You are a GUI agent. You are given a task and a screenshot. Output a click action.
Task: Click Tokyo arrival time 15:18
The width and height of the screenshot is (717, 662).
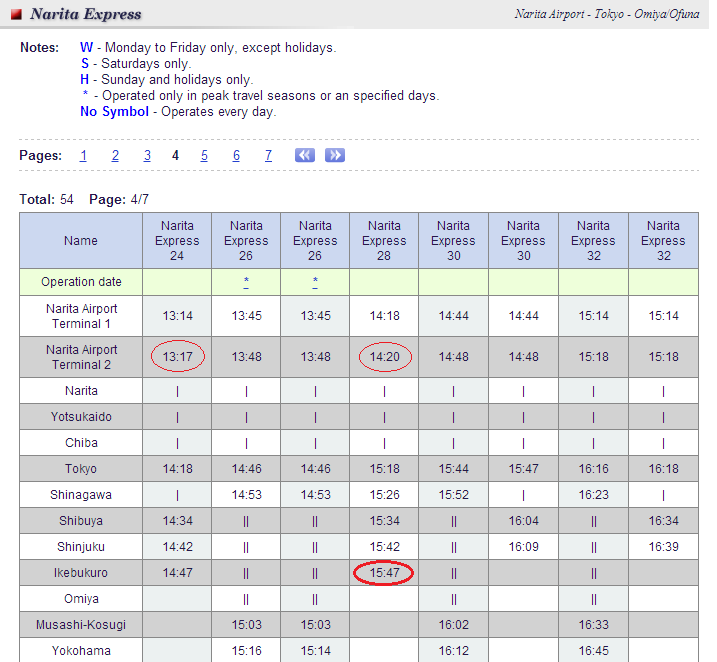pos(385,469)
